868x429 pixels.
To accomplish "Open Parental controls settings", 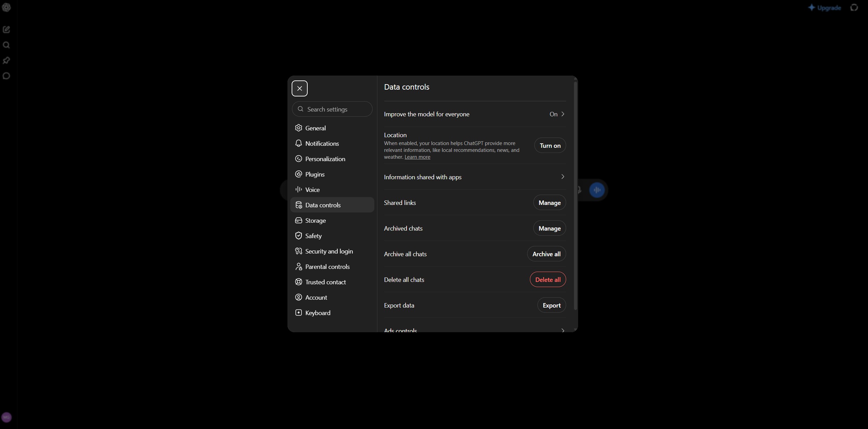I will [x=332, y=266].
